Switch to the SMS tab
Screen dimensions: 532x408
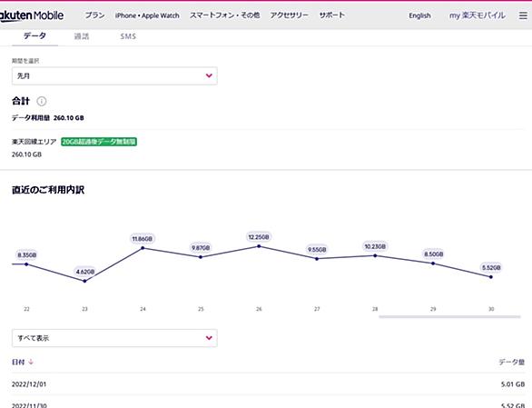pyautogui.click(x=128, y=36)
